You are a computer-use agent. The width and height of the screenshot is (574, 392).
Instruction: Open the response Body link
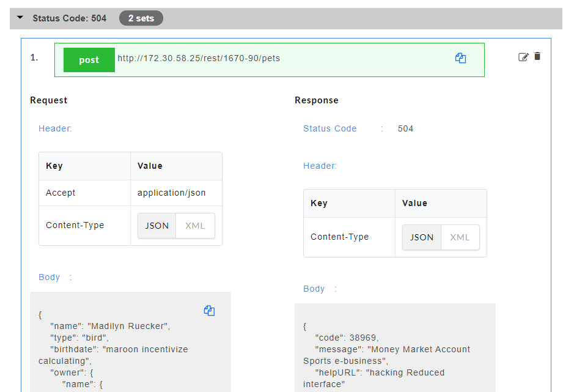click(x=314, y=289)
